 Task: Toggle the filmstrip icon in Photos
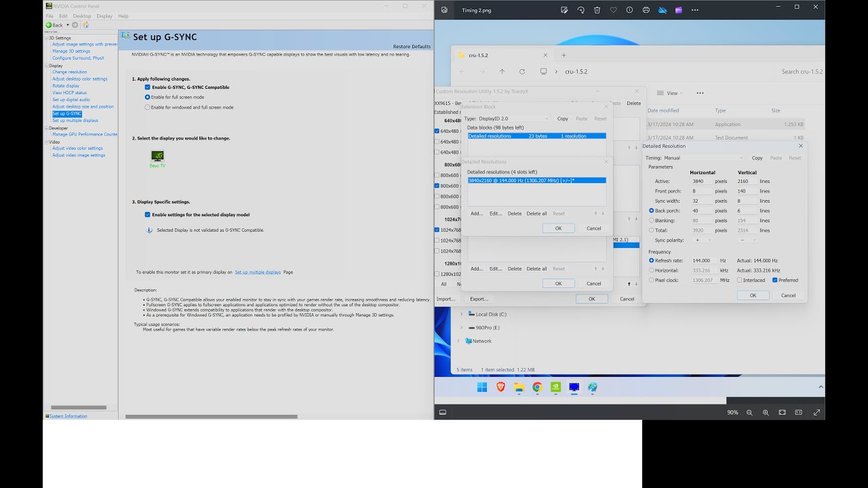point(443,412)
